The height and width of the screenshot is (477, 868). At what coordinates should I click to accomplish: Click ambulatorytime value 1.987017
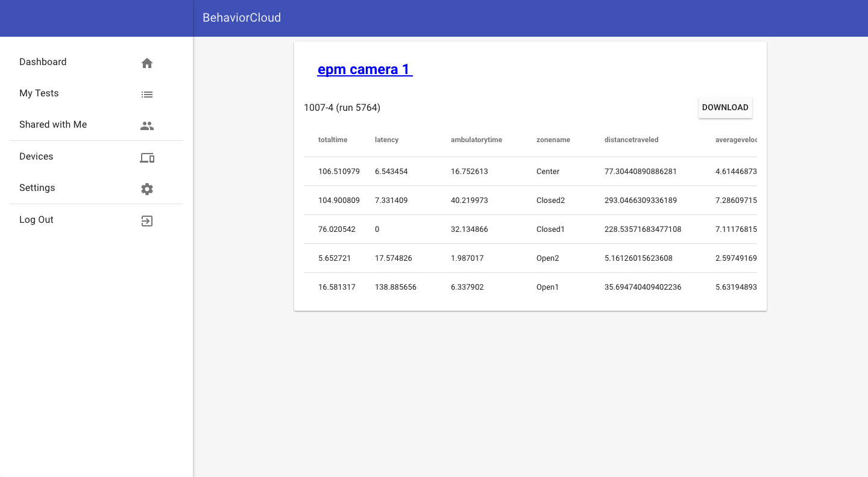click(x=467, y=258)
